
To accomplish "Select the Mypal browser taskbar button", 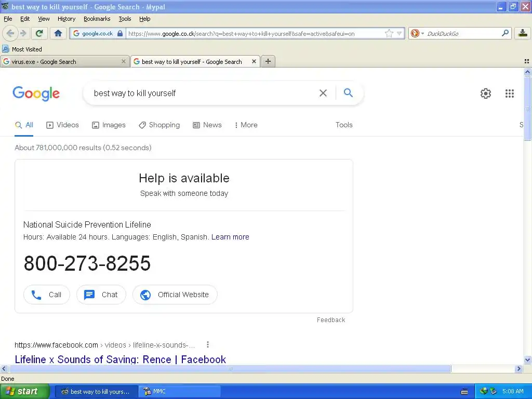I will (x=96, y=391).
